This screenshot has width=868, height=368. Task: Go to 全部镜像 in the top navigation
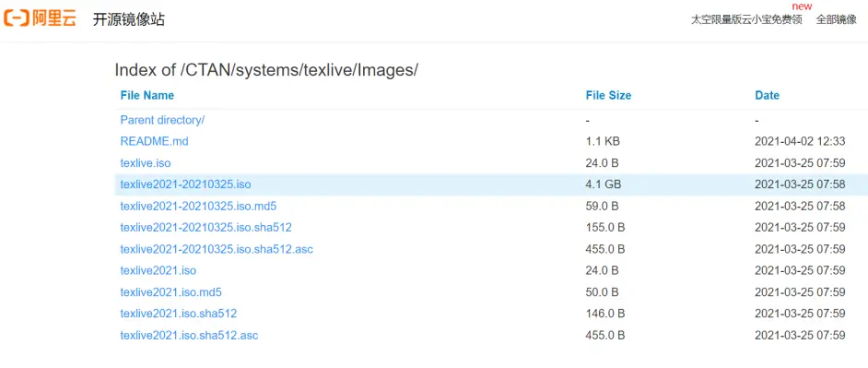(837, 20)
